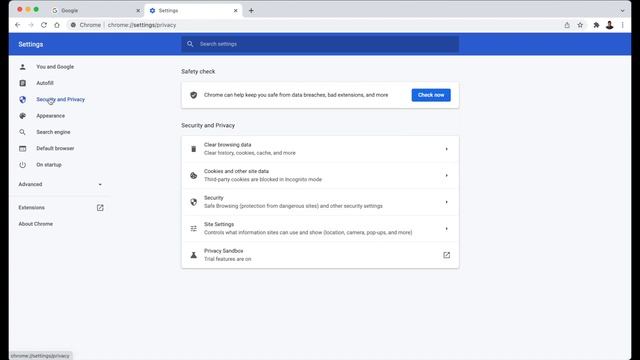Screen dimensions: 640x360
Task: Click the Autofill sidebar icon
Action: pos(22,83)
